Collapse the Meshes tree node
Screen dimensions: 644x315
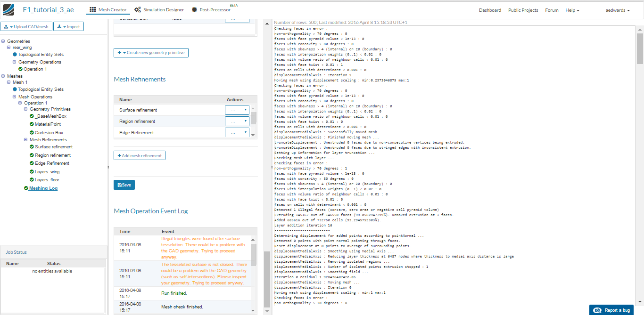4,76
